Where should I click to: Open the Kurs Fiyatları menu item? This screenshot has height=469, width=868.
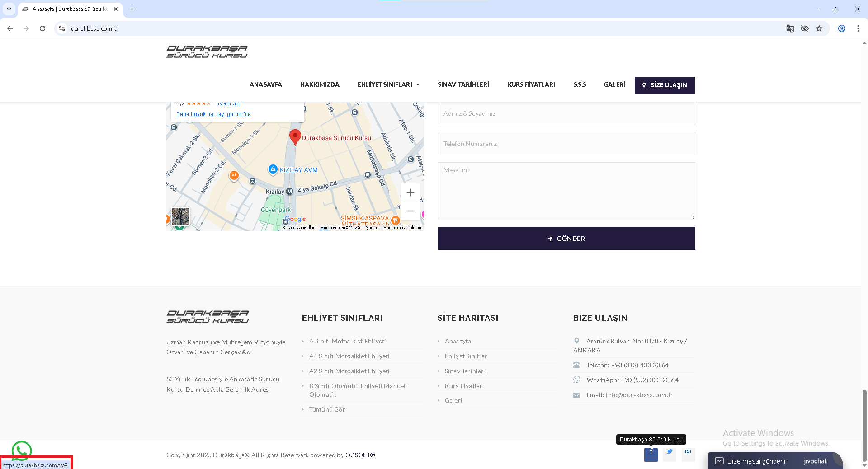click(531, 84)
